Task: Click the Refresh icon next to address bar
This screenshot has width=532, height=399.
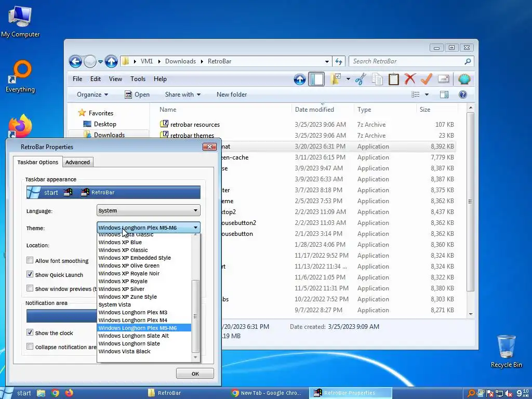Action: click(339, 61)
